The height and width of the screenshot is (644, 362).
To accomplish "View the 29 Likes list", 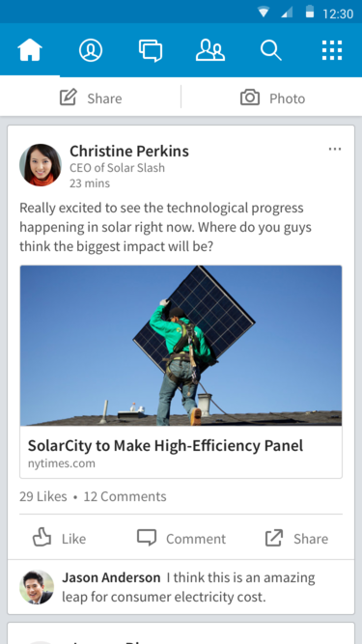I will click(43, 496).
